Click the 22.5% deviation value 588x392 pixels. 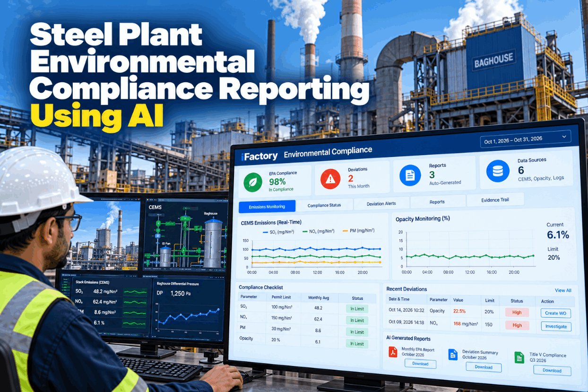click(459, 311)
